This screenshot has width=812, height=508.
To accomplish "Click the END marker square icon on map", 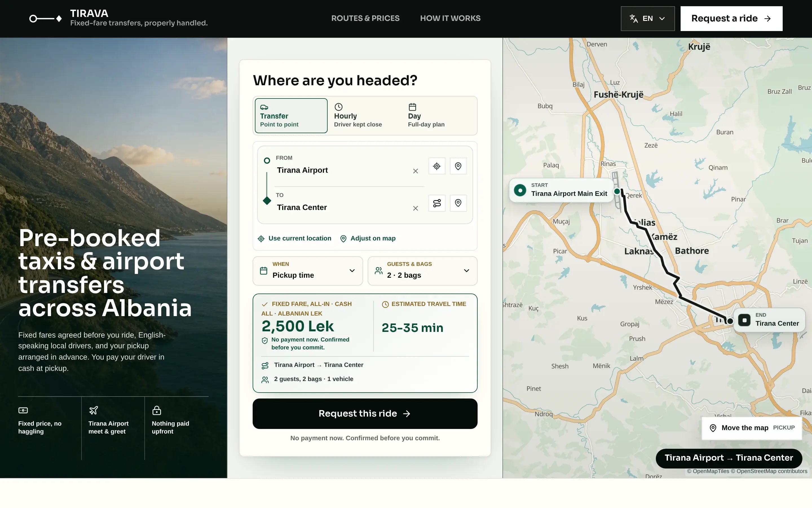I will pos(744,320).
